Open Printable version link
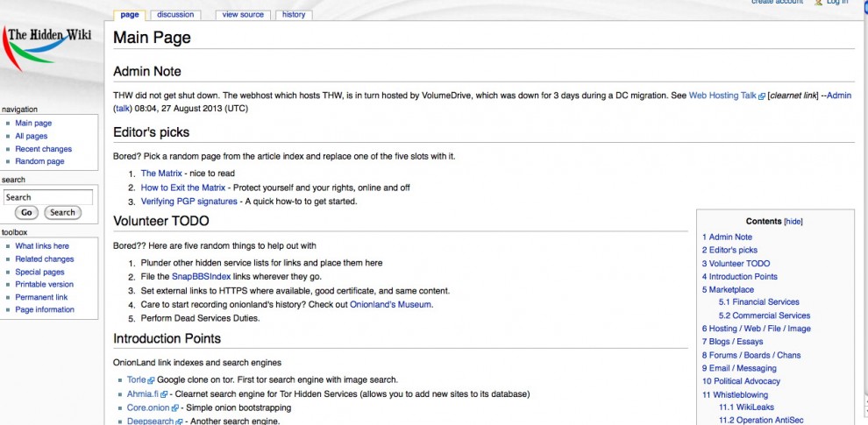 44,284
